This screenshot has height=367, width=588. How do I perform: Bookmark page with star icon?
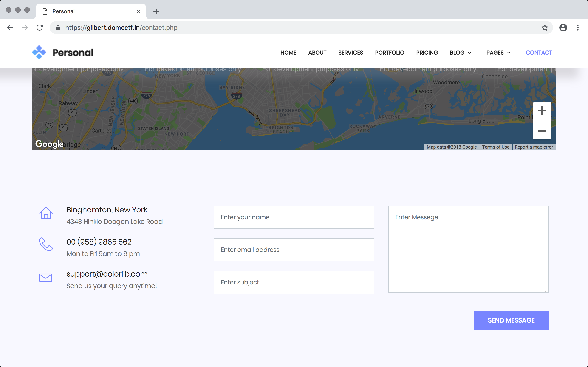click(545, 28)
